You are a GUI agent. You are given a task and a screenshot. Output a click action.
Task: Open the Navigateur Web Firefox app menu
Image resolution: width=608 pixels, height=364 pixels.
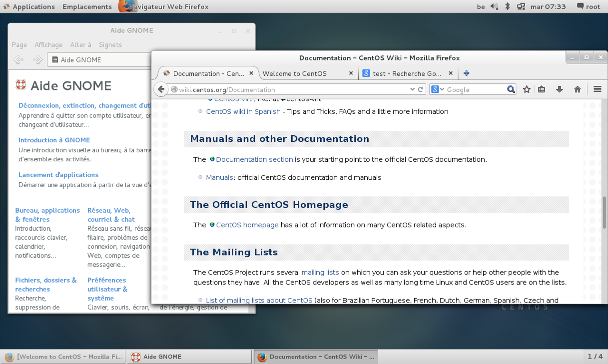pos(164,6)
